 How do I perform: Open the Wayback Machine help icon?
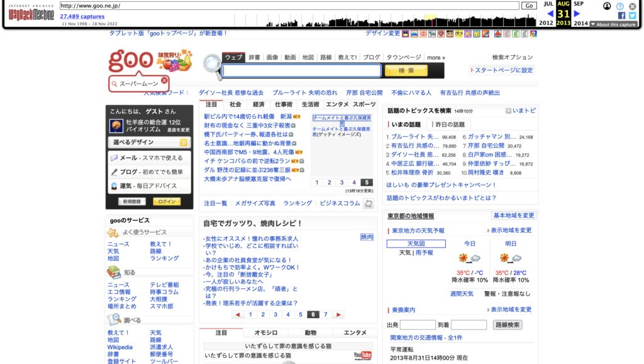[x=619, y=6]
